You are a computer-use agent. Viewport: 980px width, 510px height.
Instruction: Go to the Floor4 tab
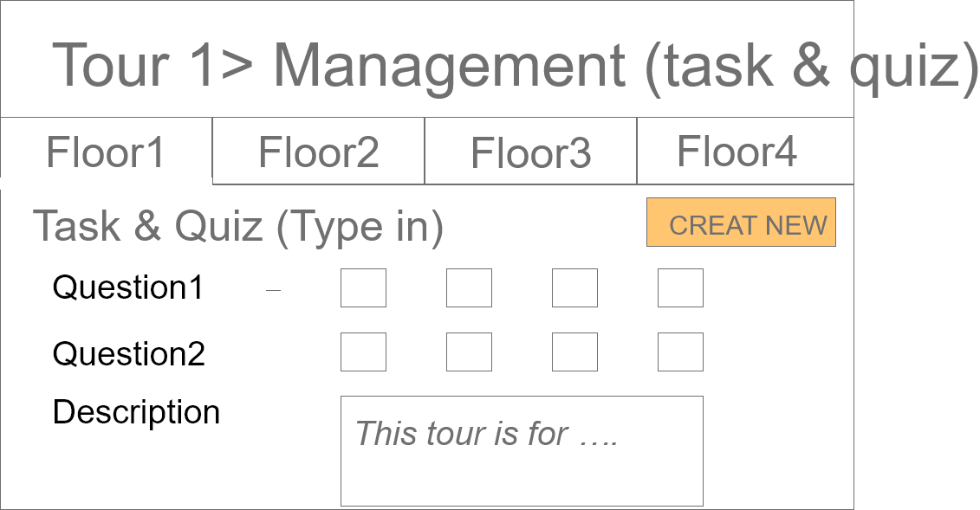(737, 152)
